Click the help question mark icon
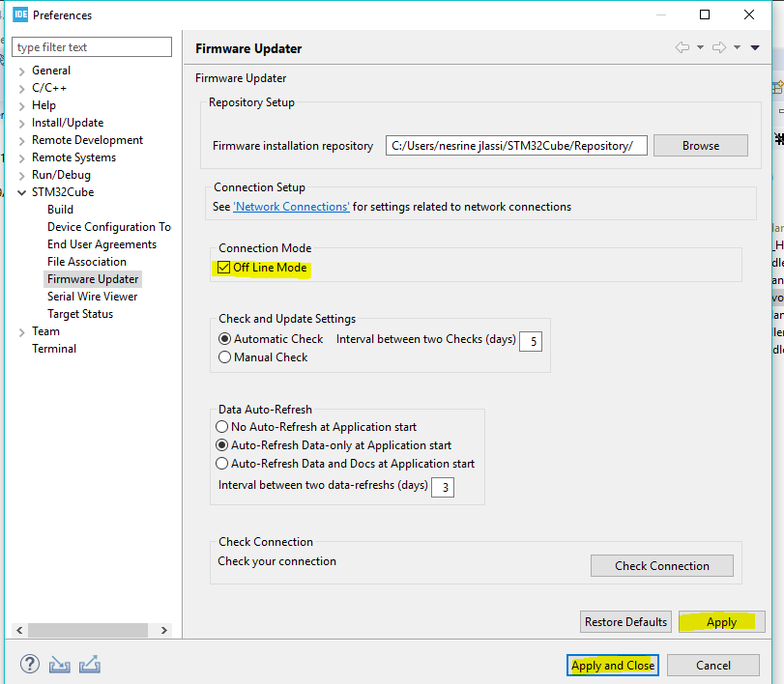The image size is (784, 684). click(30, 665)
